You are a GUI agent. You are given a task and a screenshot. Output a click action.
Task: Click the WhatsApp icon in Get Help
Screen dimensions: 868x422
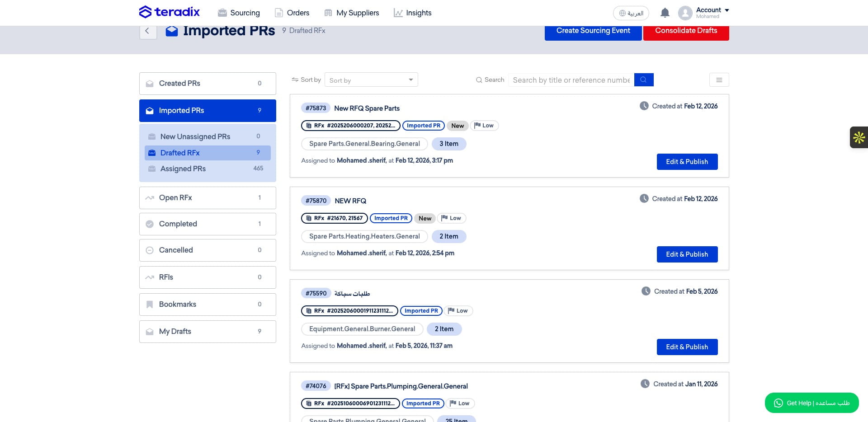pos(778,403)
